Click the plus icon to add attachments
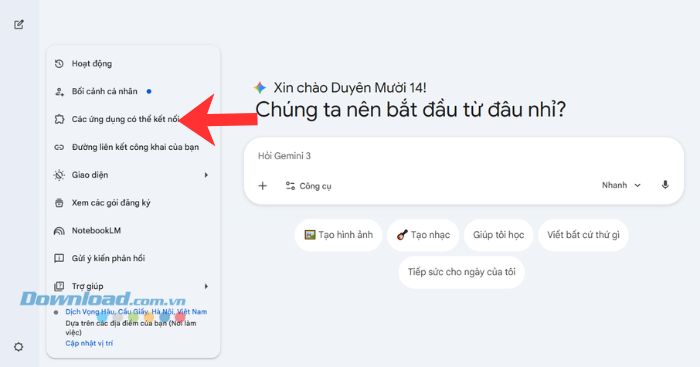 (262, 186)
